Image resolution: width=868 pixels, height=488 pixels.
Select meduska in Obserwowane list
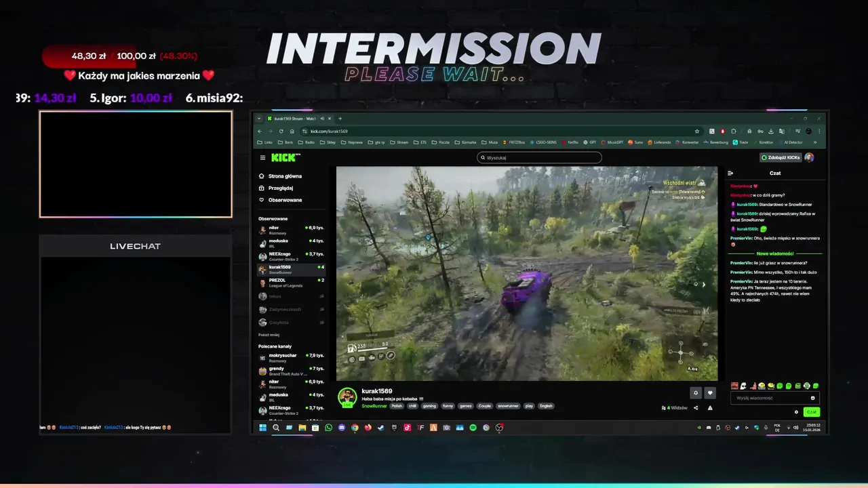(x=291, y=242)
